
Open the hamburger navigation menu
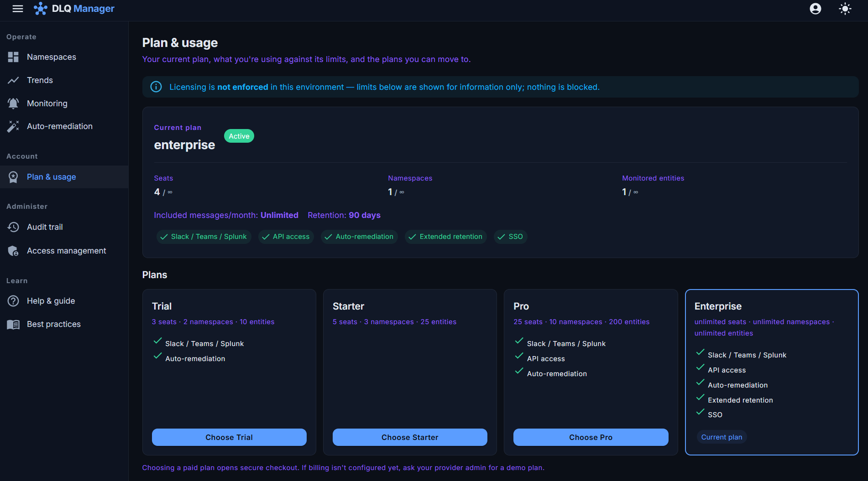pyautogui.click(x=18, y=9)
